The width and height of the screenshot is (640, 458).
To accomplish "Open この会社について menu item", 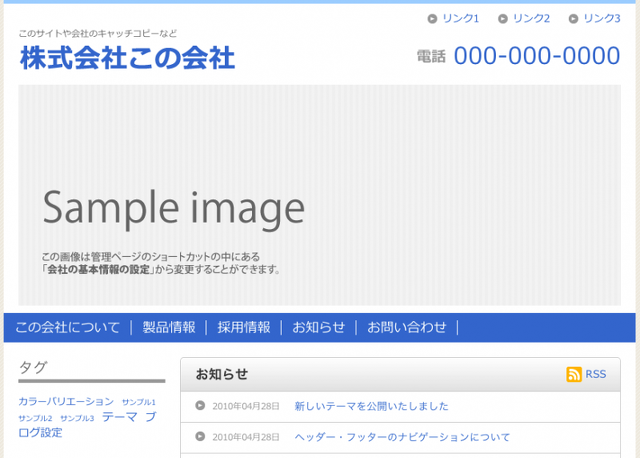I will click(67, 327).
